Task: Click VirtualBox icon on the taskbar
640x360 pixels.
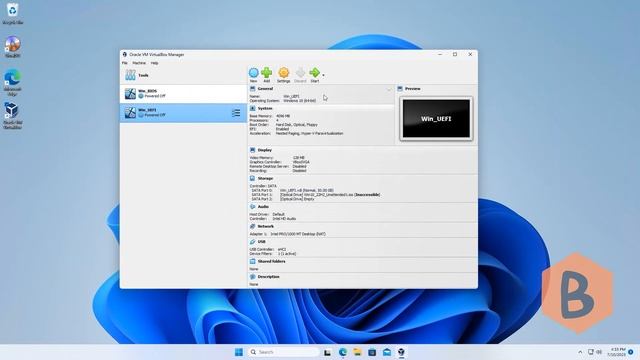Action: pos(402,352)
